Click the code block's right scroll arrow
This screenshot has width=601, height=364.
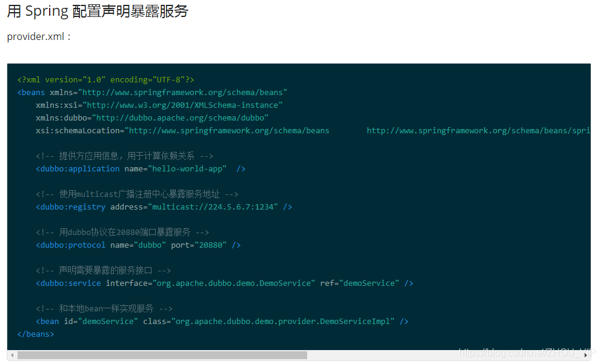585,355
